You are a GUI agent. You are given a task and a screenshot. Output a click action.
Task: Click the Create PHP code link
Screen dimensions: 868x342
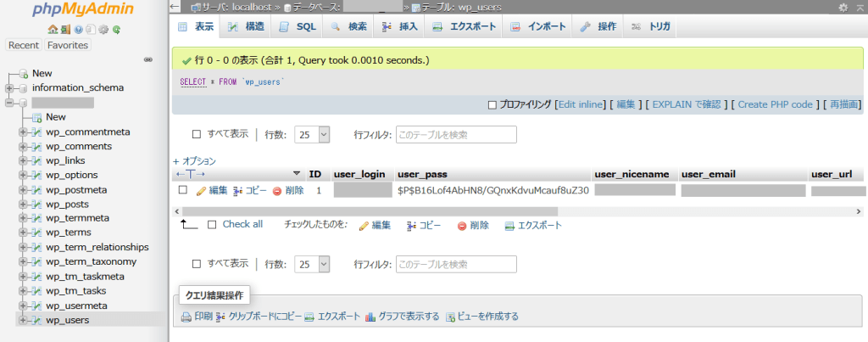coord(775,104)
